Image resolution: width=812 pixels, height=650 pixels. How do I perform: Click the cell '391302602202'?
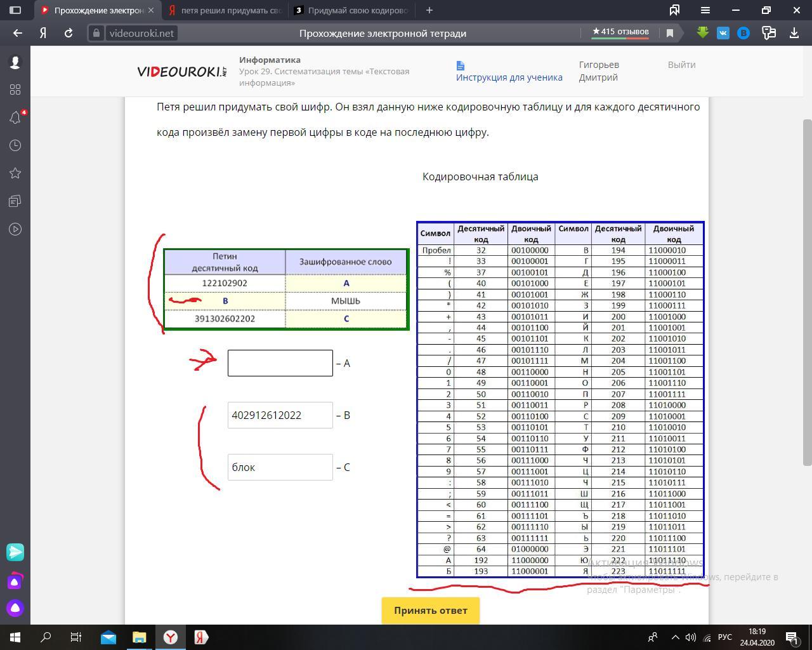225,319
